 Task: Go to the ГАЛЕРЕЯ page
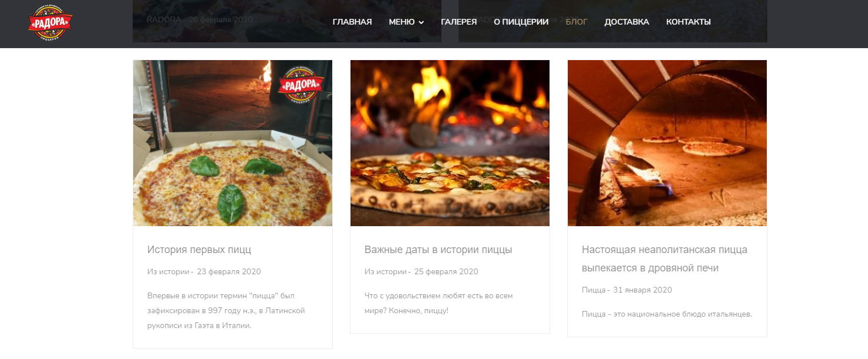click(x=459, y=22)
